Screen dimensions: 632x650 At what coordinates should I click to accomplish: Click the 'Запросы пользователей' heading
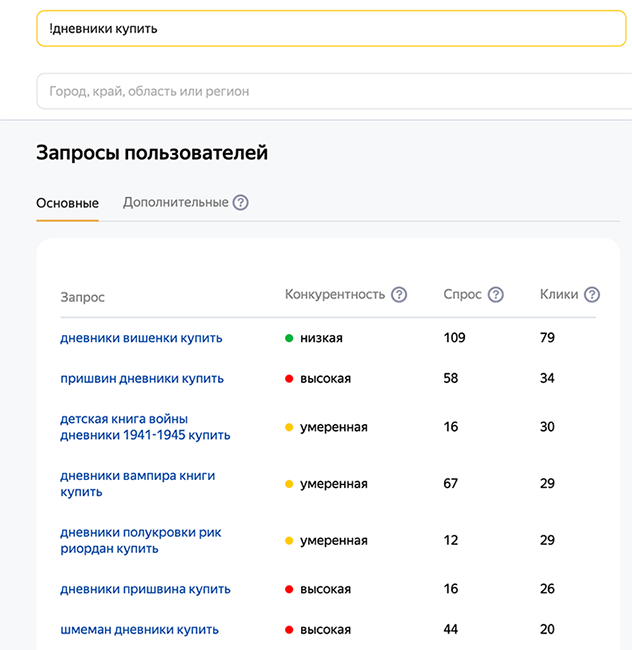[x=152, y=153]
